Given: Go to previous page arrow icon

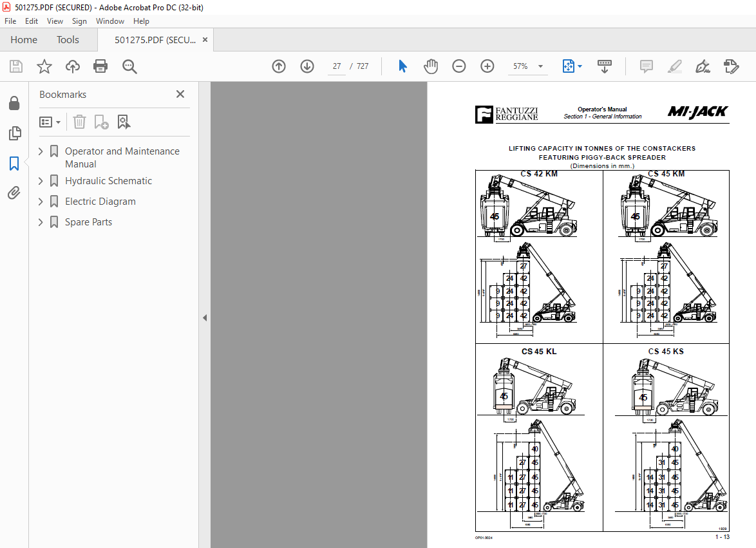Looking at the screenshot, I should point(279,66).
